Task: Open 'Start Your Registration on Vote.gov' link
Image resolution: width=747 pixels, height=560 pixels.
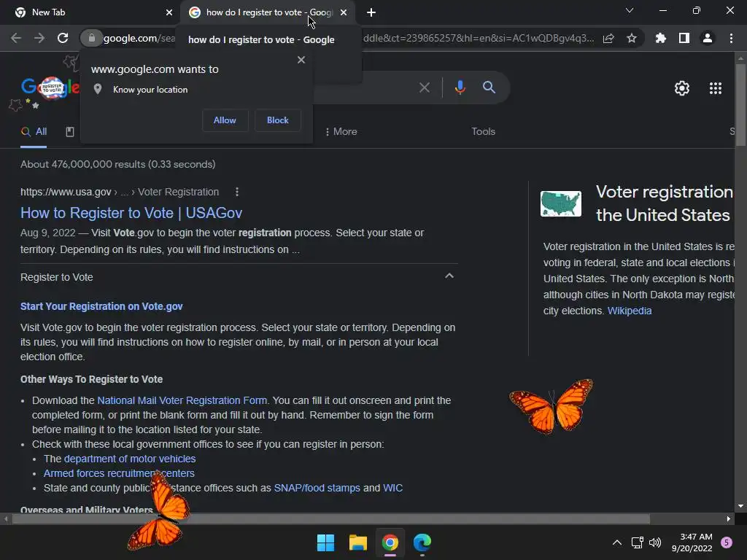Action: point(101,306)
